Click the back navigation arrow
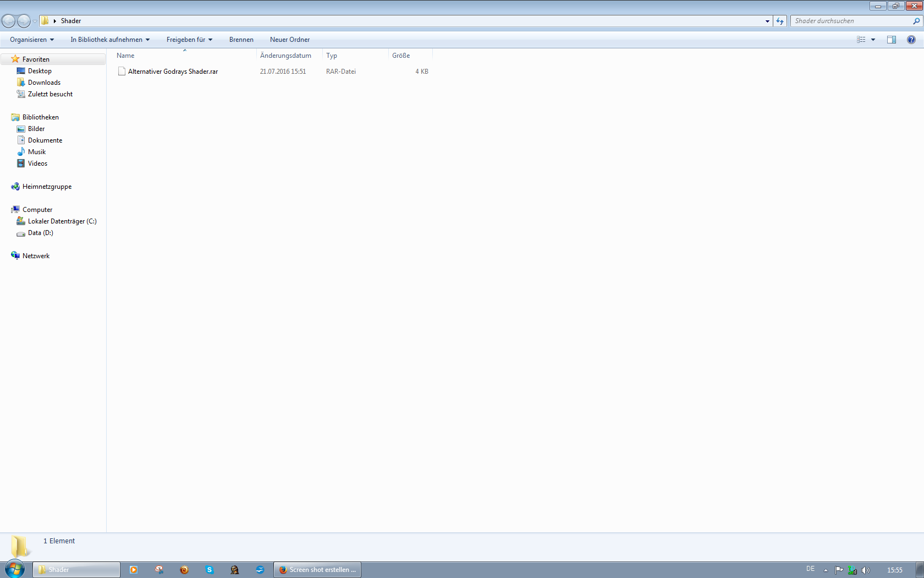This screenshot has height=578, width=924. pos(9,21)
